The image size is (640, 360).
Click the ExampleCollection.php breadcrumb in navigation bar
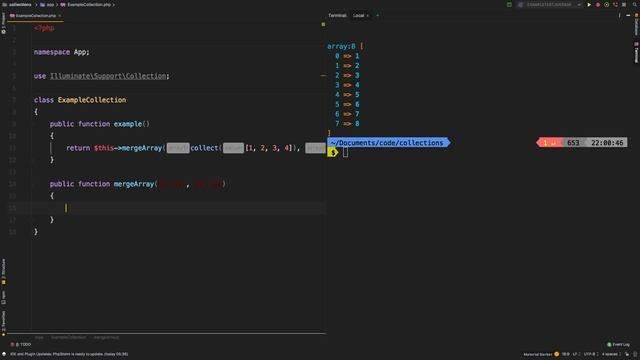(x=86, y=4)
